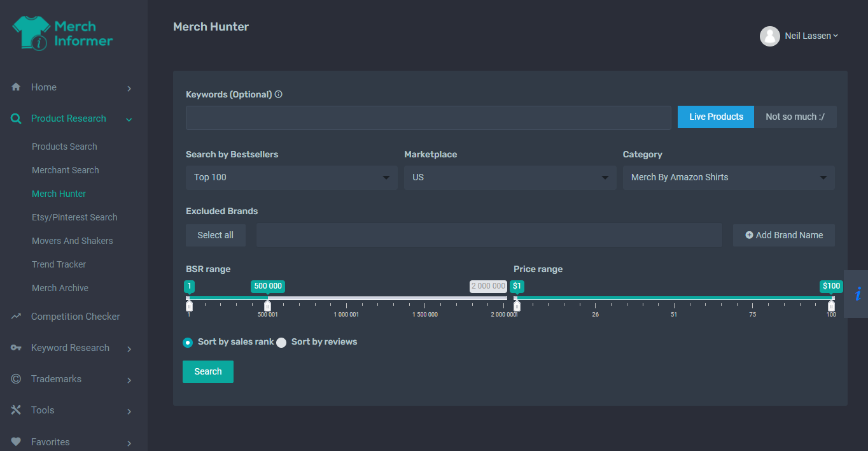Click the Home house icon in sidebar
The image size is (868, 451).
pos(16,87)
